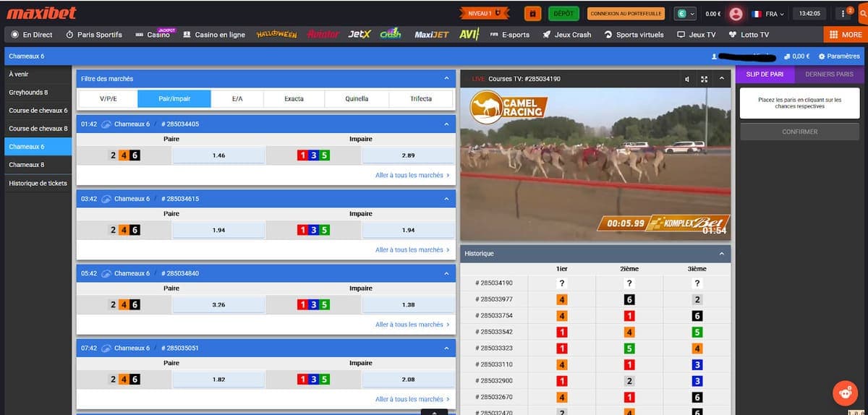868x415 pixels.
Task: Open the user profile avatar icon
Action: tap(736, 14)
